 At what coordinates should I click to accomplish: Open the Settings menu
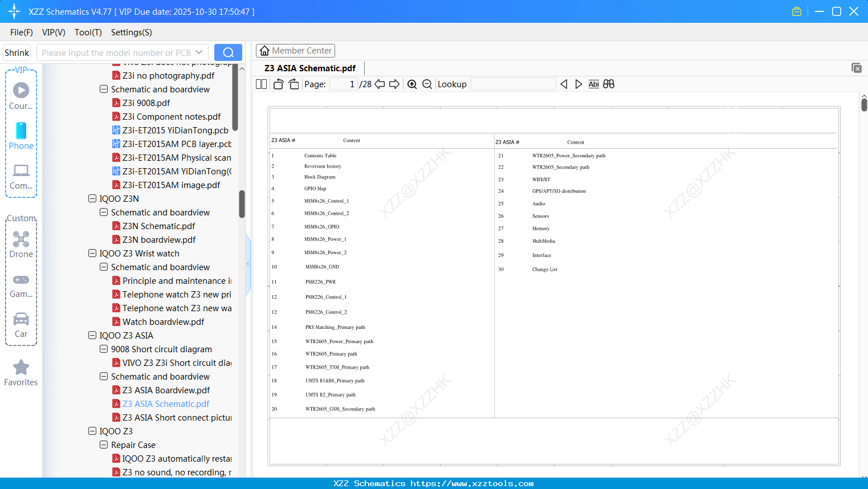pyautogui.click(x=132, y=32)
